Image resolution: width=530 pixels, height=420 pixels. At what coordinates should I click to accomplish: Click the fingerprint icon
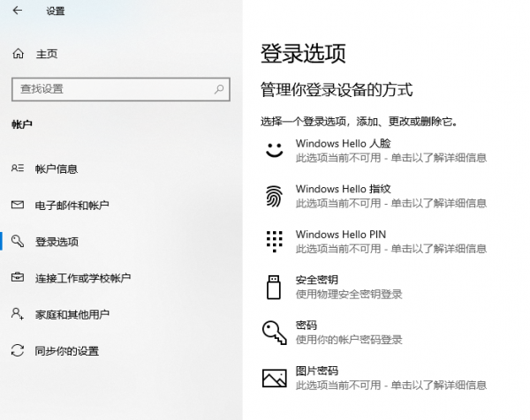click(274, 196)
